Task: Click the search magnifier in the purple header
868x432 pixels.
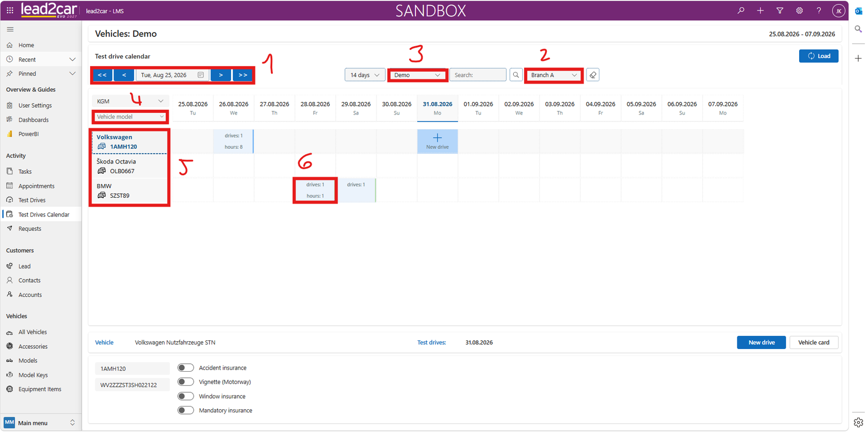Action: (741, 10)
